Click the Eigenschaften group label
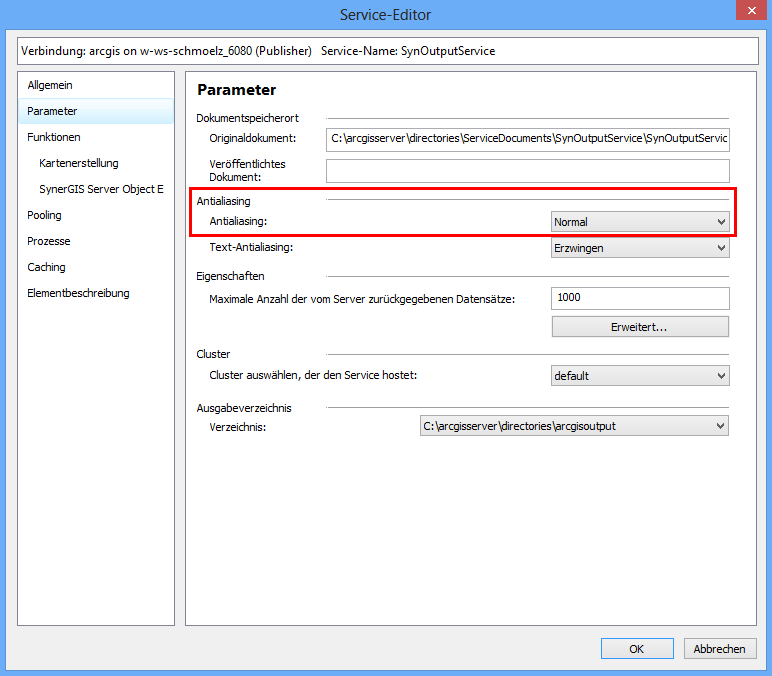Image resolution: width=772 pixels, height=676 pixels. (x=230, y=276)
